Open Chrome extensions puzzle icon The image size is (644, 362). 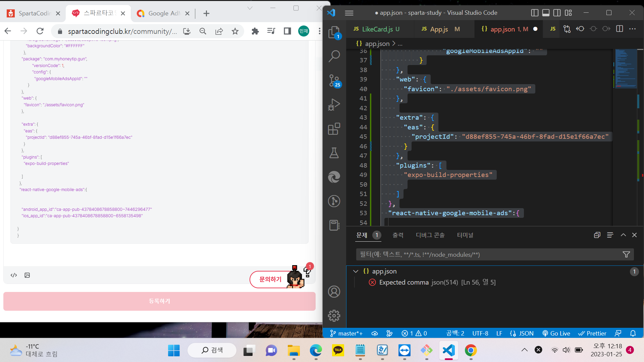pyautogui.click(x=255, y=31)
